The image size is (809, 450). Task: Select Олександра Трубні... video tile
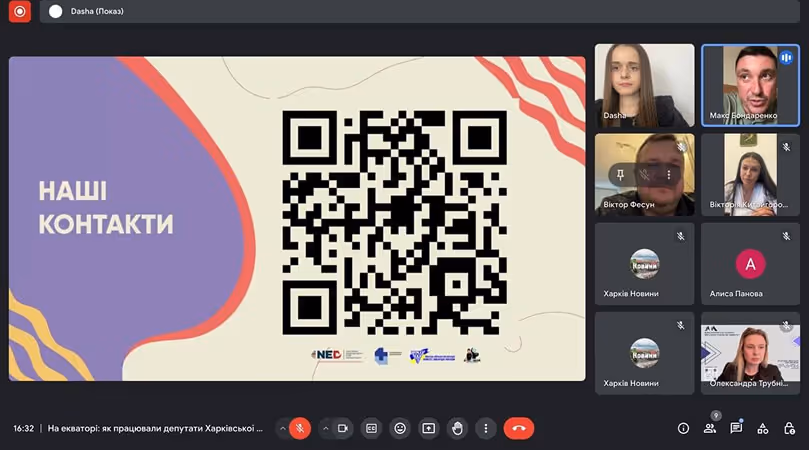[x=750, y=353]
